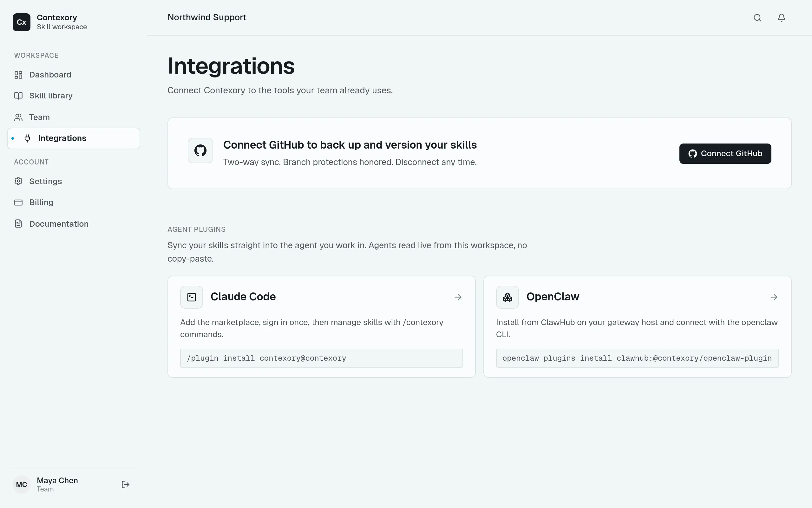Open notifications bell icon

coord(782,18)
